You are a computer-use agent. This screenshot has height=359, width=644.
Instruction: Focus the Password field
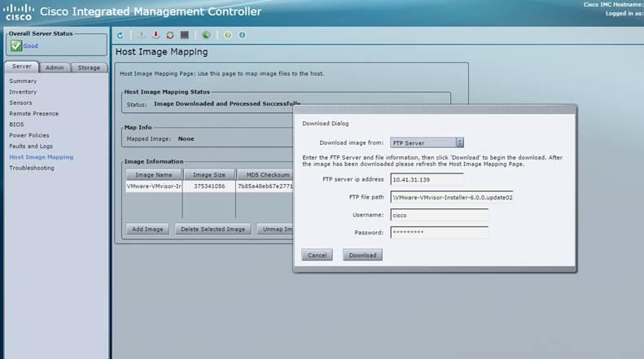coord(440,233)
